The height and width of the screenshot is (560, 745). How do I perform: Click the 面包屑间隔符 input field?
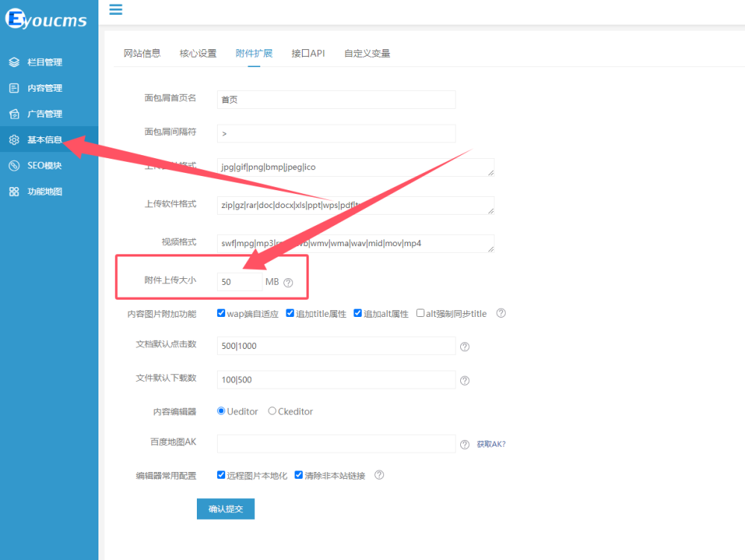336,133
